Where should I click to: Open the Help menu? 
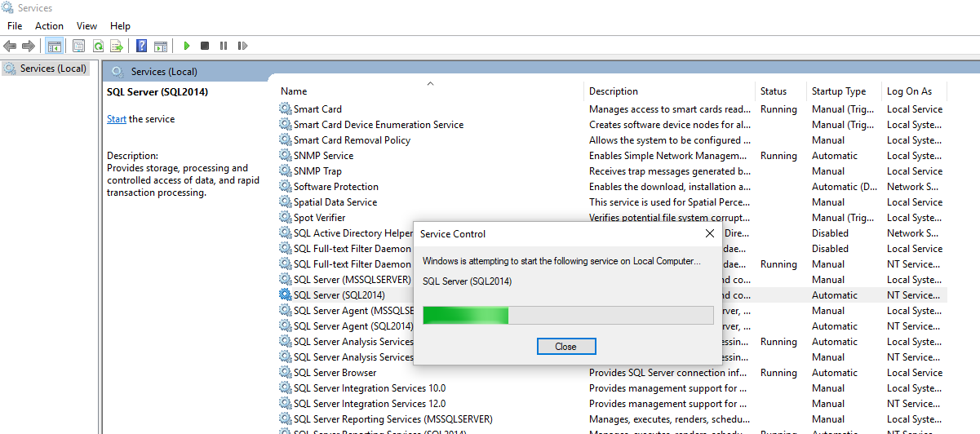point(120,26)
